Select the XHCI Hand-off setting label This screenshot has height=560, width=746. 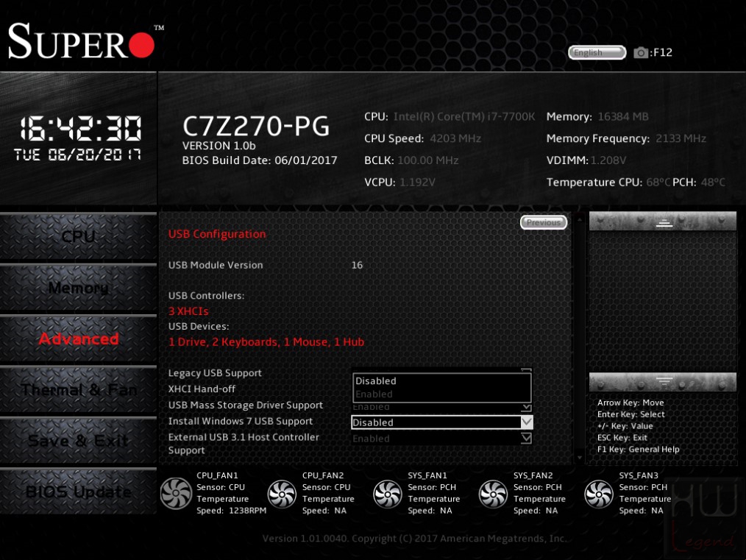202,389
